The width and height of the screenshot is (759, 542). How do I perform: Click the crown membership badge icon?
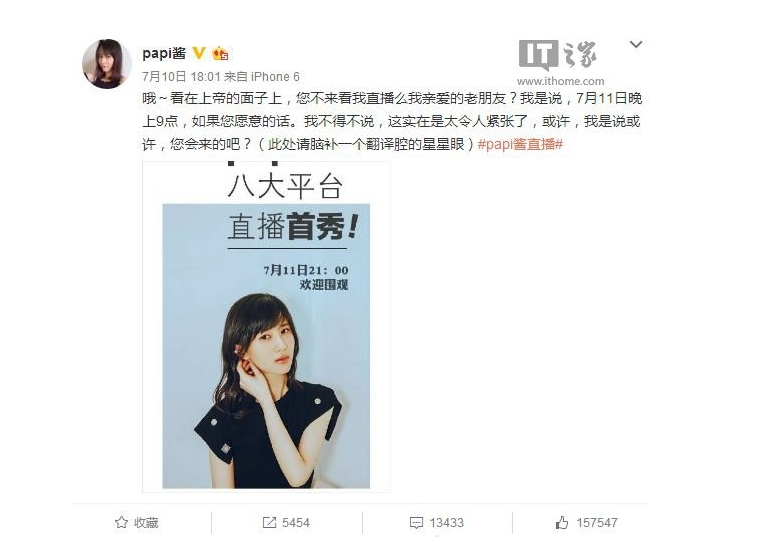(220, 53)
